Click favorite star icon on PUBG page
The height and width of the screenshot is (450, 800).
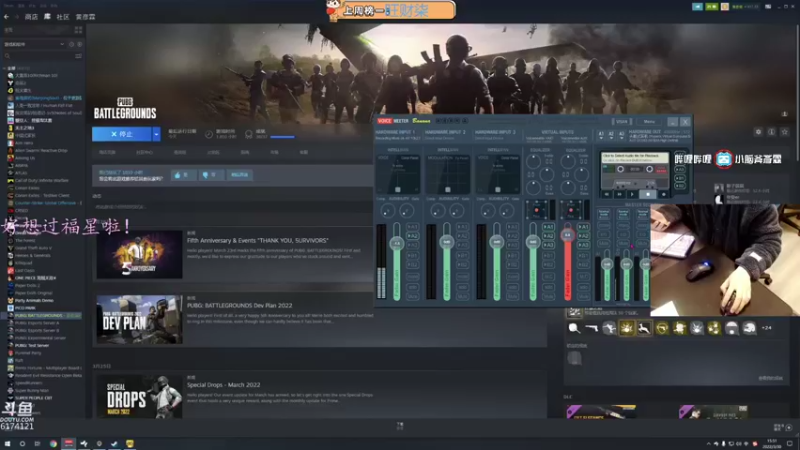tap(785, 132)
